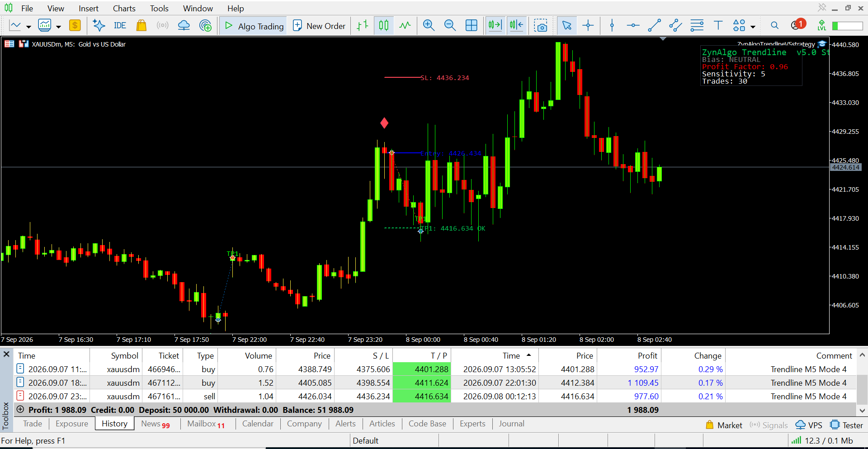Open the Market button in toolbox footer
The height and width of the screenshot is (449, 868).
point(724,425)
